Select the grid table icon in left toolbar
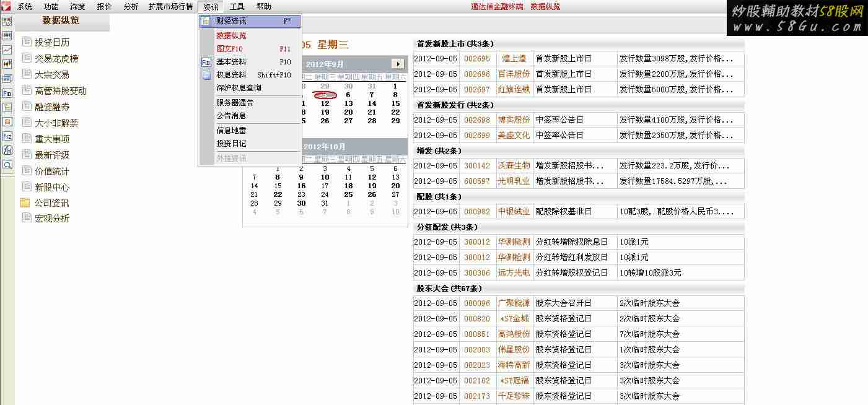Viewport: 868px width, 405px height. [x=7, y=36]
